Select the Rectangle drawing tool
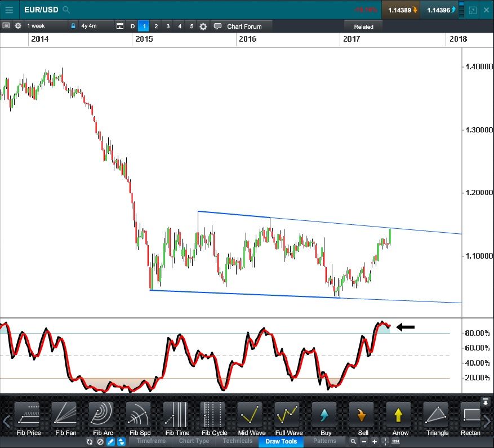The height and width of the screenshot is (448, 494). [471, 419]
